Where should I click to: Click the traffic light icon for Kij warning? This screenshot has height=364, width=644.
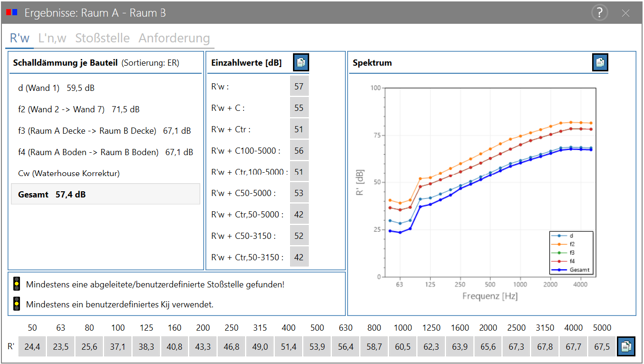point(17,304)
